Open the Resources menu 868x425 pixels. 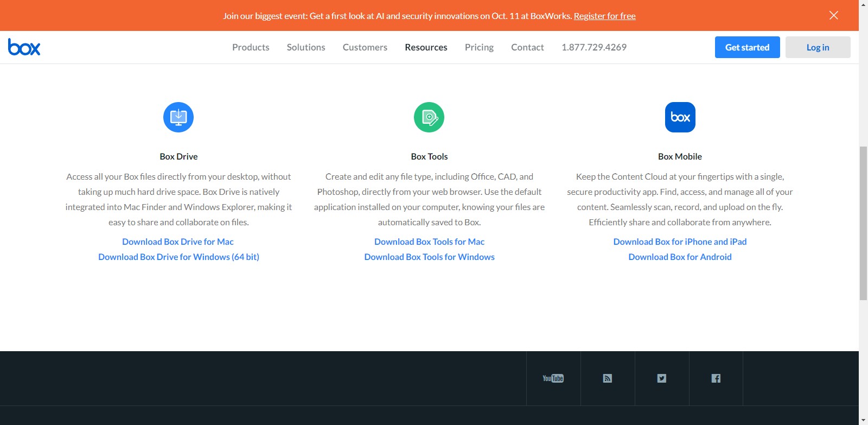coord(426,47)
